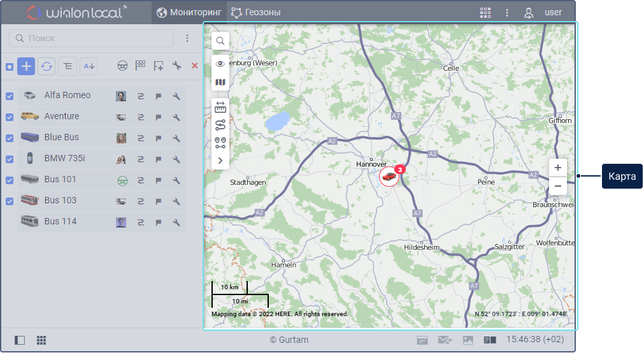Select the Bus 114 unit name
Viewport: 644px width, 355px height.
click(x=61, y=221)
